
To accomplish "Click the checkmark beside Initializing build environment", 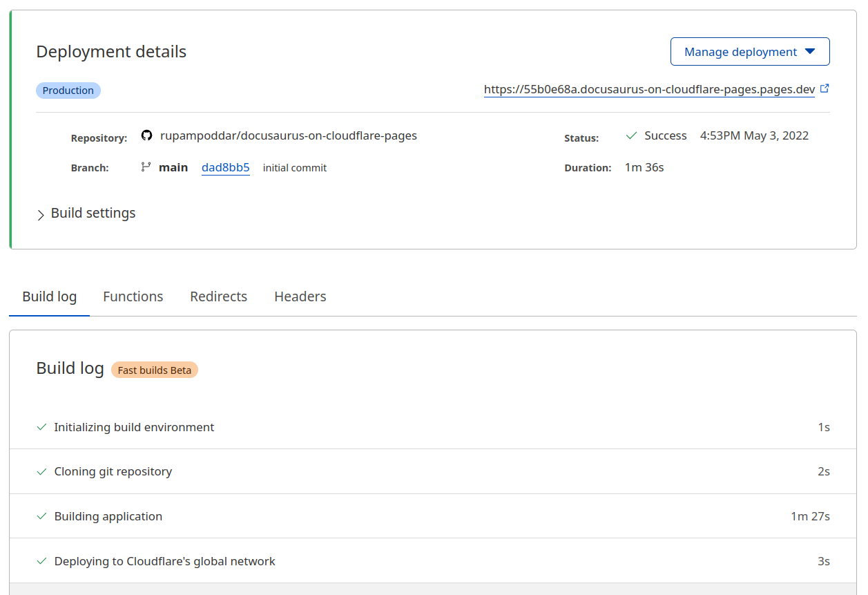I will point(41,427).
